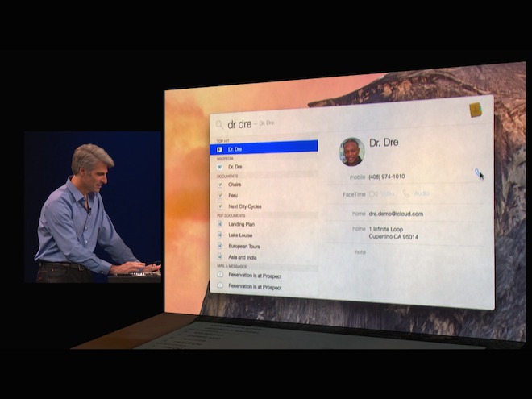Click the 'Cupertino CA 95014' address line
The height and width of the screenshot is (399, 532).
click(x=393, y=237)
